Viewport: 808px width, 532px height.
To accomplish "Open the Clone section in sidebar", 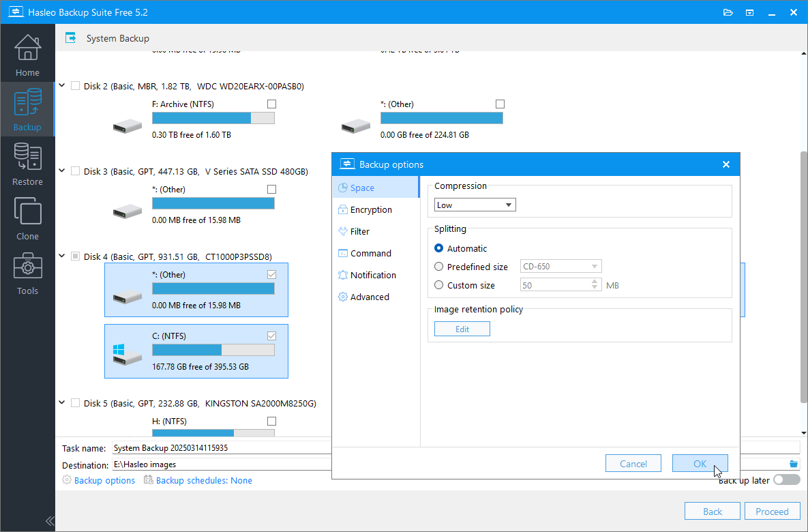I will tap(27, 218).
